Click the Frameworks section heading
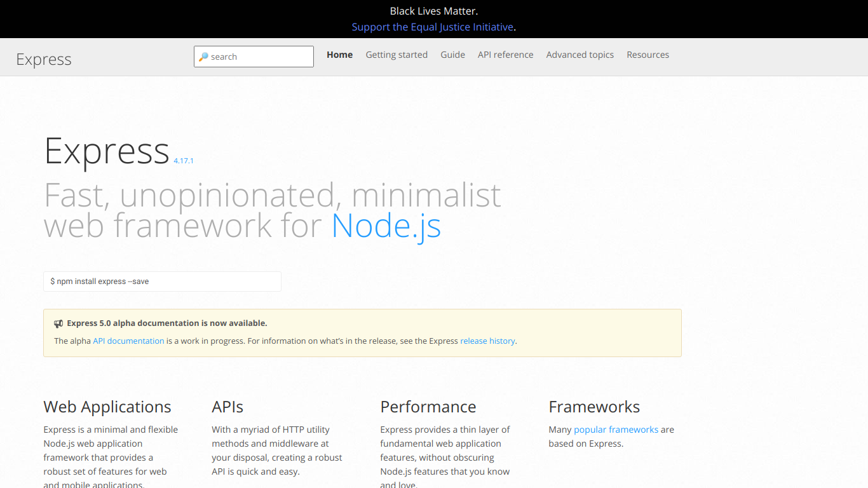The height and width of the screenshot is (488, 868). point(594,407)
